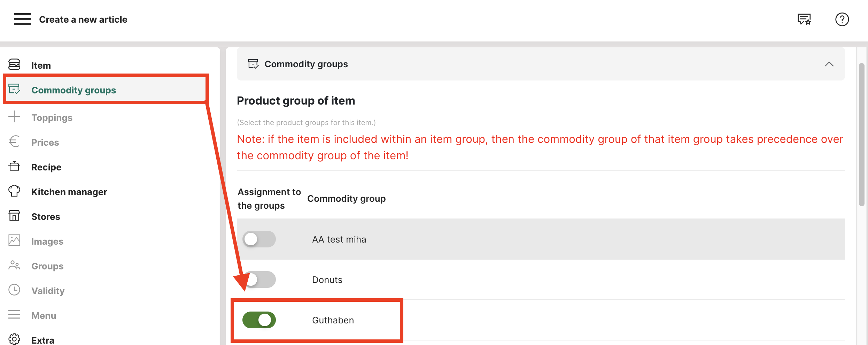Open the Images sidebar entry
This screenshot has width=868, height=345.
click(47, 241)
